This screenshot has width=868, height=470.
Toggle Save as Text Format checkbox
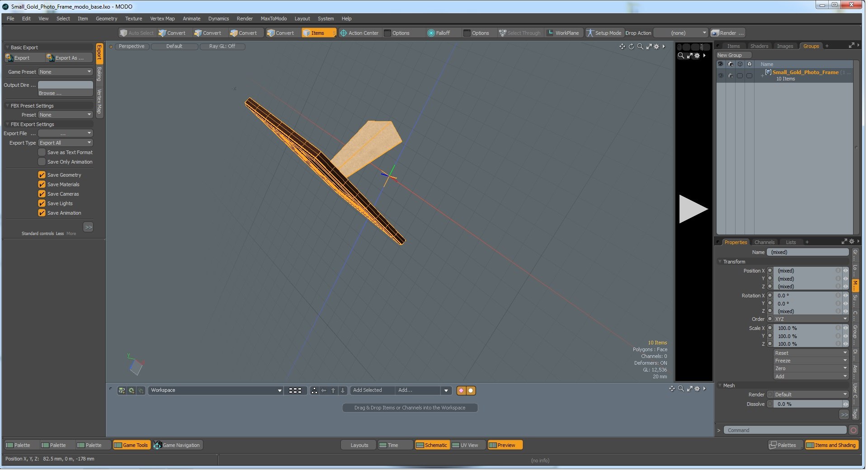point(42,152)
